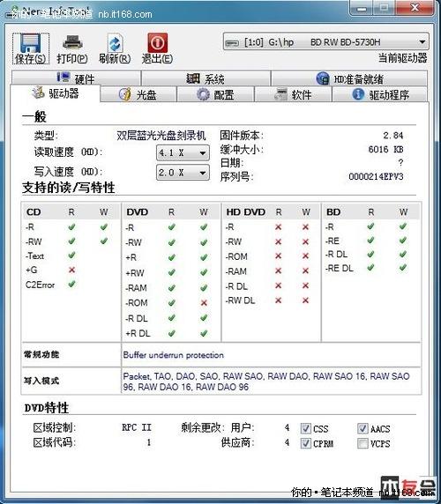This screenshot has width=441, height=504.
Task: Open the 驱动程序 drivers info tab
Action: point(380,94)
